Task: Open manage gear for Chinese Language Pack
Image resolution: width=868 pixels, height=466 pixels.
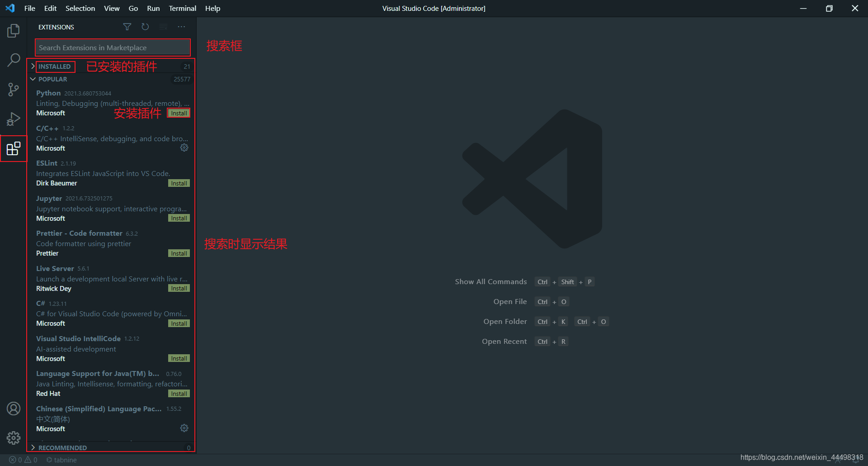Action: tap(184, 428)
